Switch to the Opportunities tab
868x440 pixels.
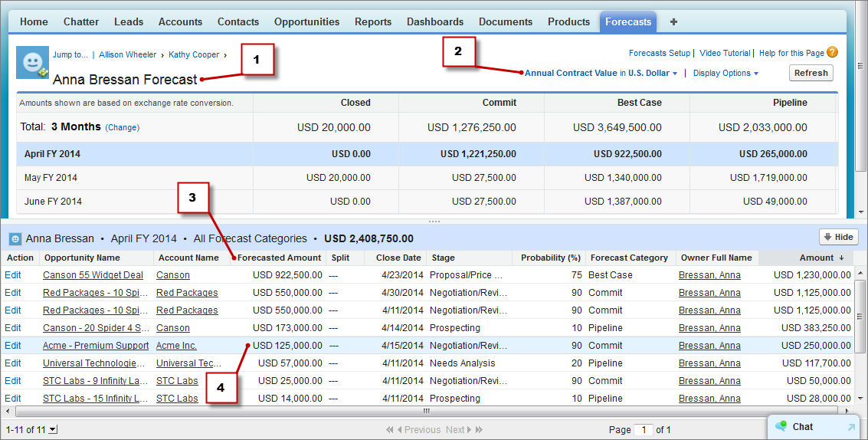pyautogui.click(x=306, y=22)
